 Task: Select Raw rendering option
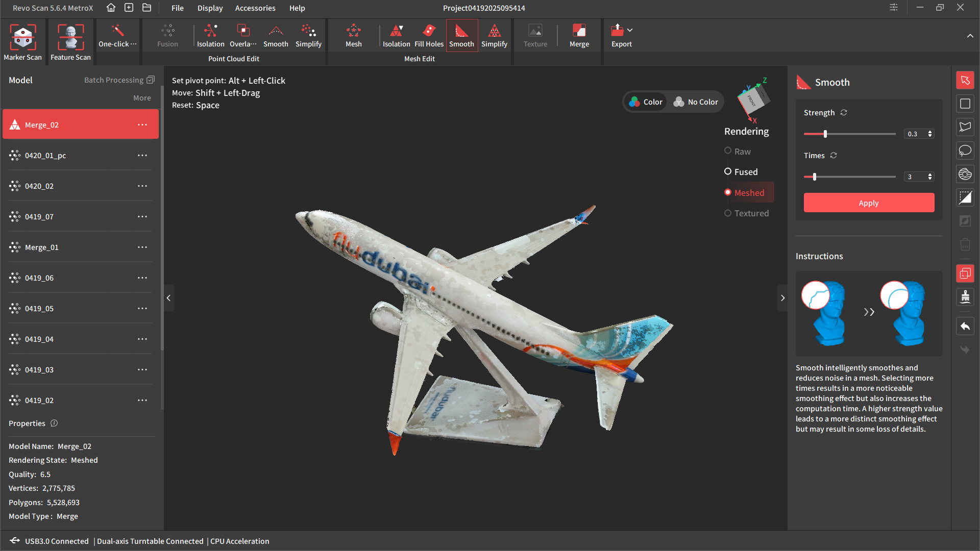tap(738, 152)
